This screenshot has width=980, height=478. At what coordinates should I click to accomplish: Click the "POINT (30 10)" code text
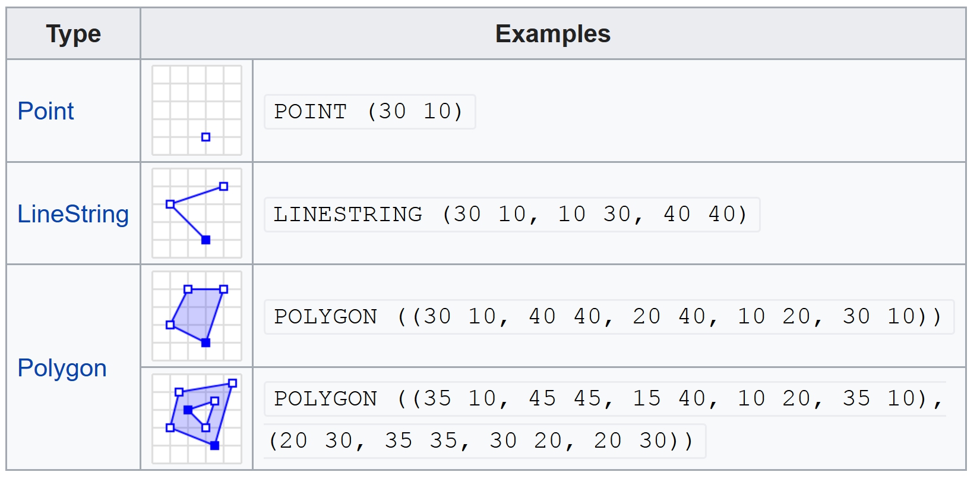pos(369,112)
